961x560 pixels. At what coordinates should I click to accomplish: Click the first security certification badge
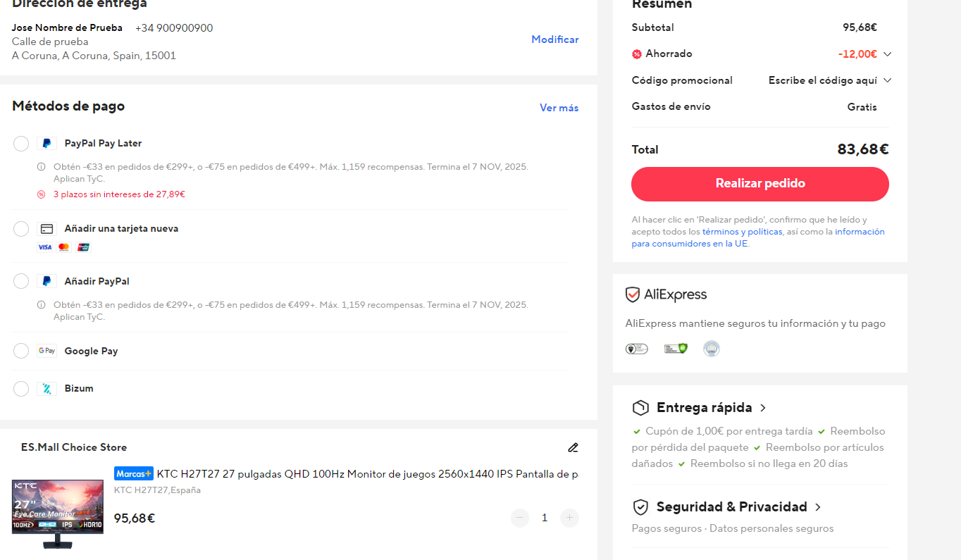(x=636, y=349)
